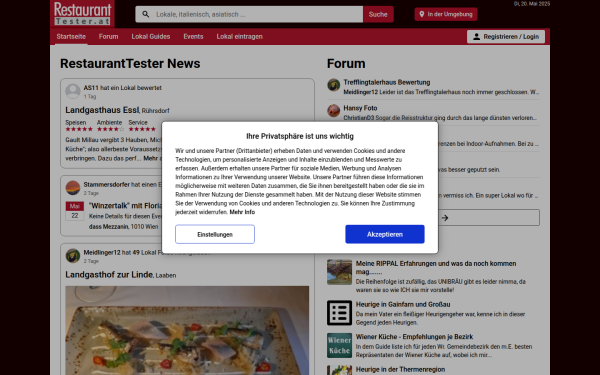Open AS11 user avatar
600x375 pixels.
(73, 91)
